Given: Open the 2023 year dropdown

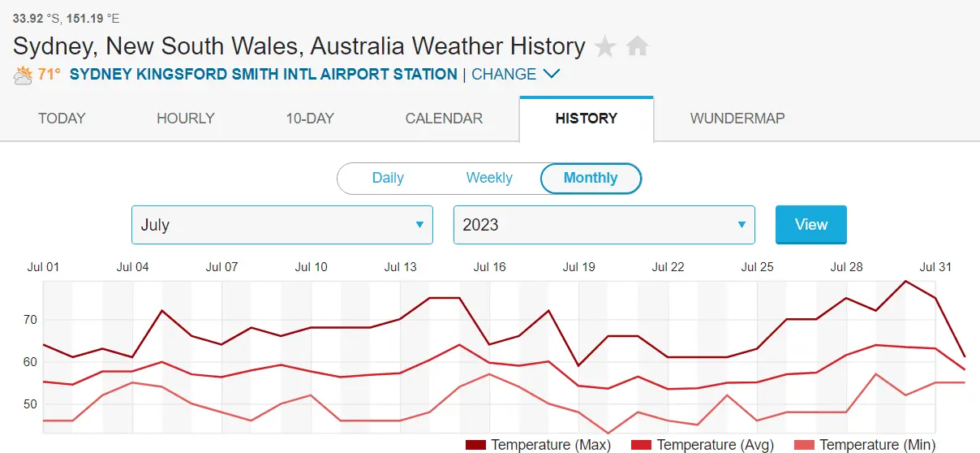Looking at the screenshot, I should pyautogui.click(x=604, y=225).
